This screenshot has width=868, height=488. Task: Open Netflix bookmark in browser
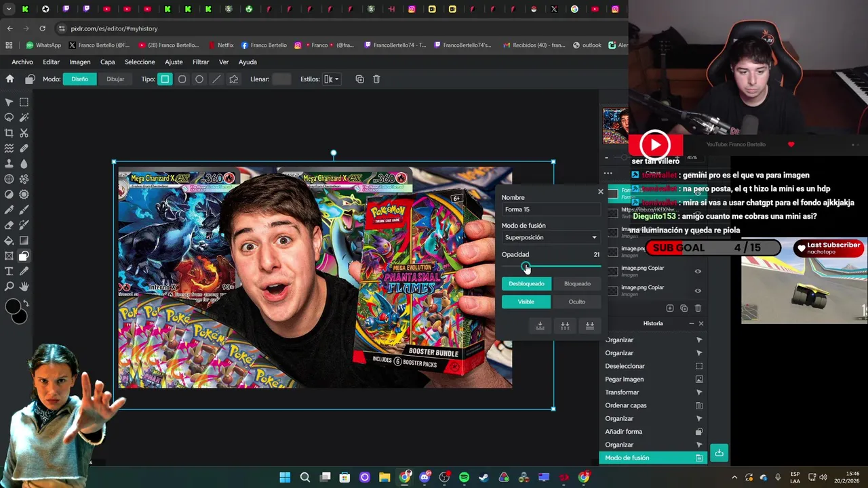coord(220,45)
